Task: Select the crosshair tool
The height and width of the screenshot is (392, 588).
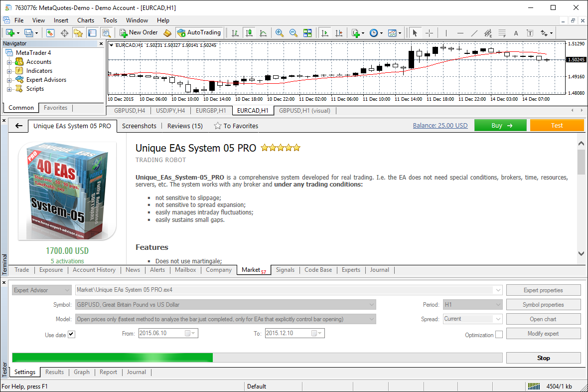Action: pyautogui.click(x=429, y=33)
